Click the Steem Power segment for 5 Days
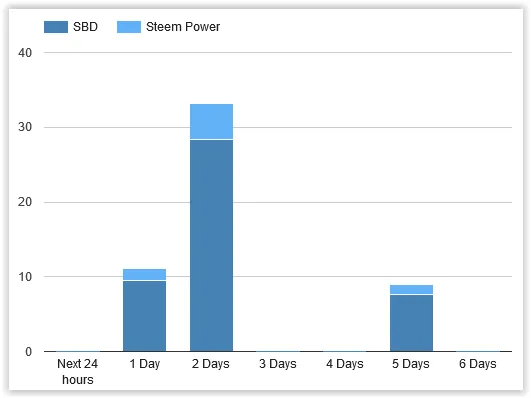531x398 pixels. [411, 290]
